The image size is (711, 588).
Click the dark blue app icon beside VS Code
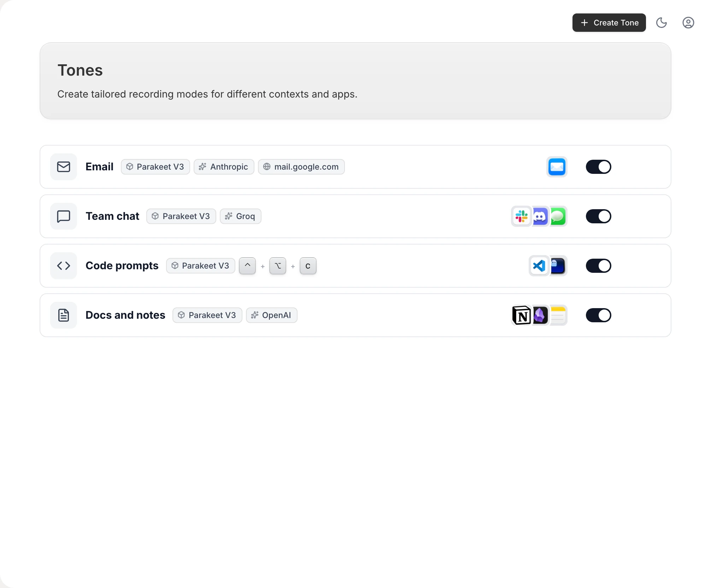coord(558,266)
